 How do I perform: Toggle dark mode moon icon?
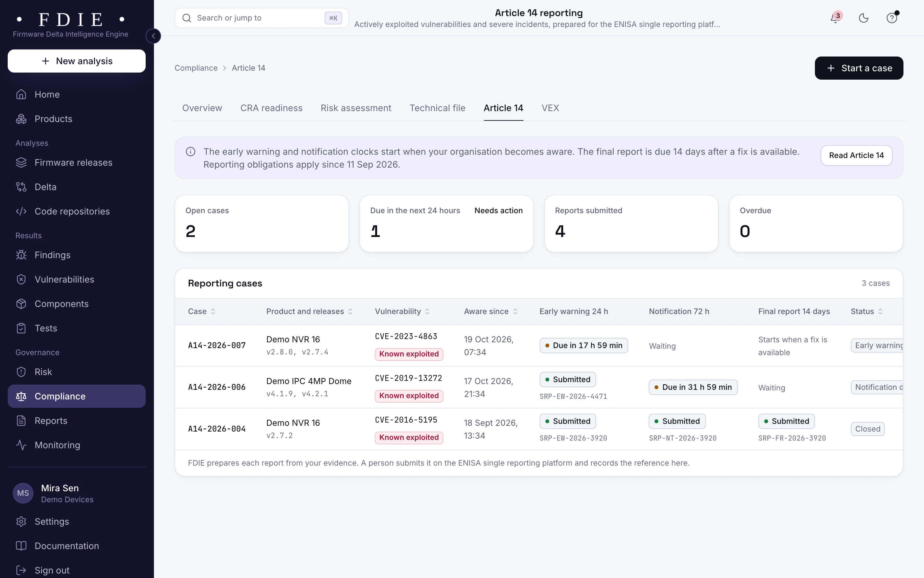863,18
